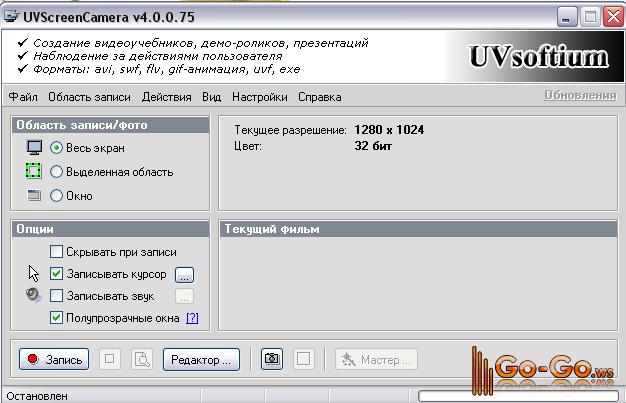Click the green dashed selection area icon
This screenshot has height=403, width=626.
point(33,171)
